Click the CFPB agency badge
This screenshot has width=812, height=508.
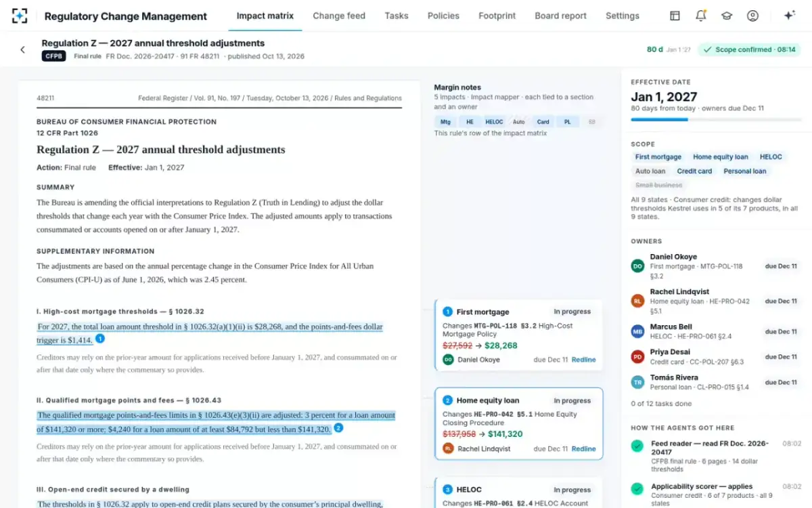click(53, 56)
